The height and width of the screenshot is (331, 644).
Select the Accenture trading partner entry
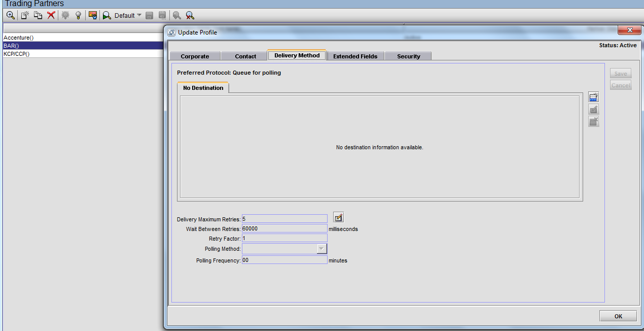[19, 37]
